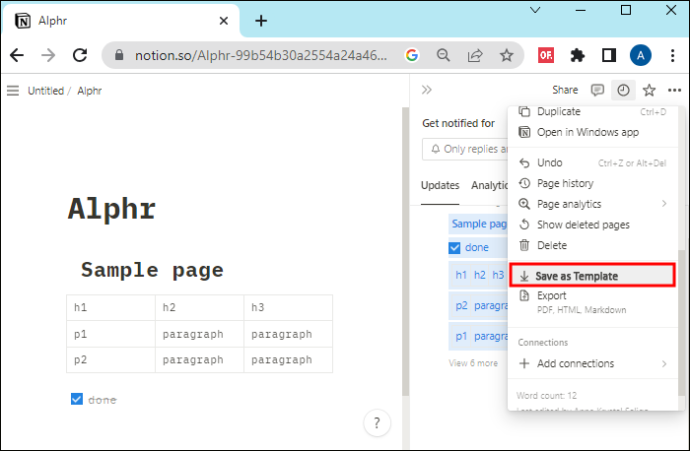
Task: Choose Export option
Action: (593, 302)
